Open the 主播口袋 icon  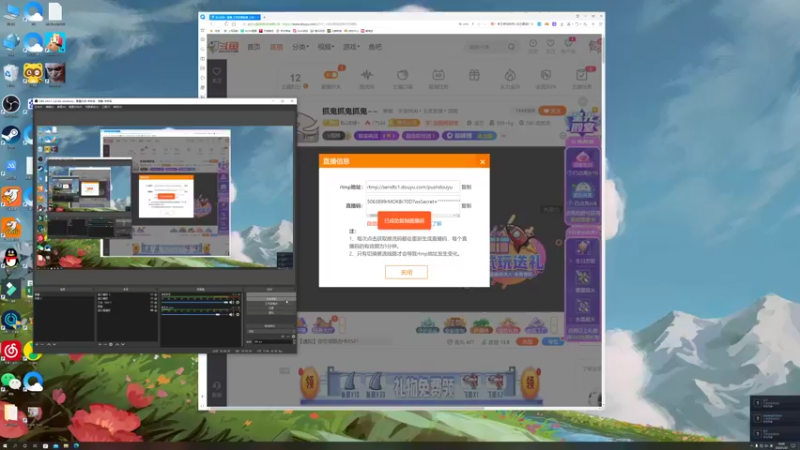pos(403,76)
